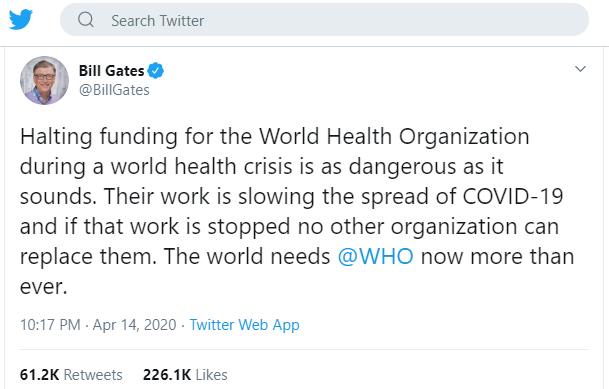The width and height of the screenshot is (609, 389).
Task: Click the Apr 14, 2020 date
Action: 134,325
